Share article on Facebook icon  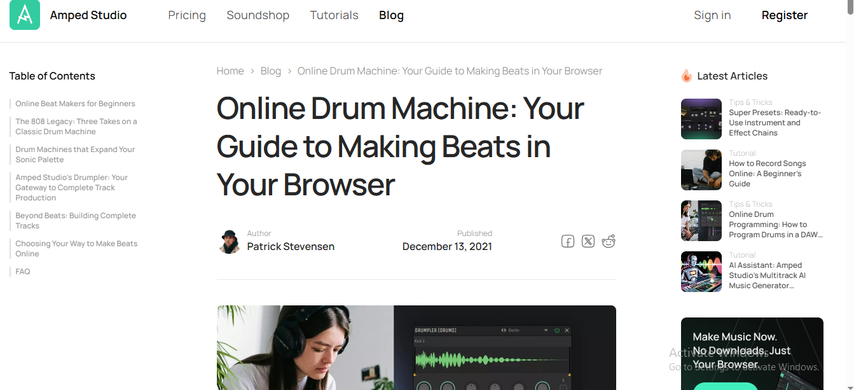tap(568, 241)
